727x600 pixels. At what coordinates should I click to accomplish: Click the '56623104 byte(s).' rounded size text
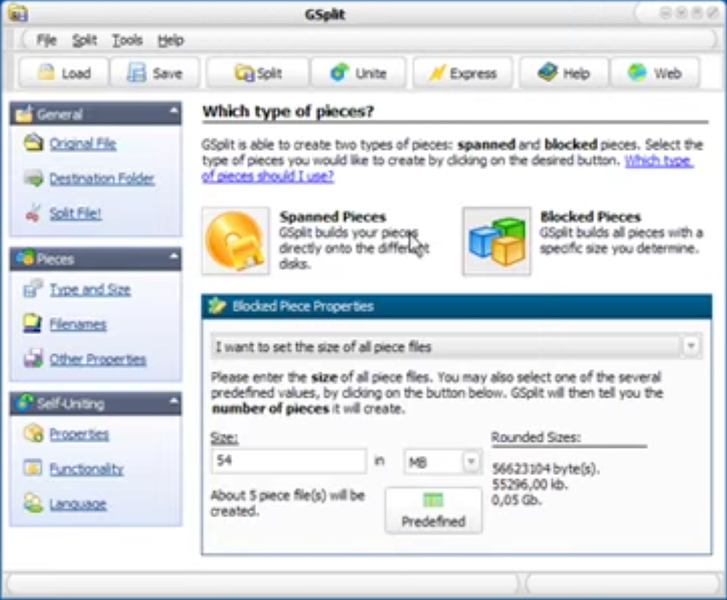pos(546,469)
